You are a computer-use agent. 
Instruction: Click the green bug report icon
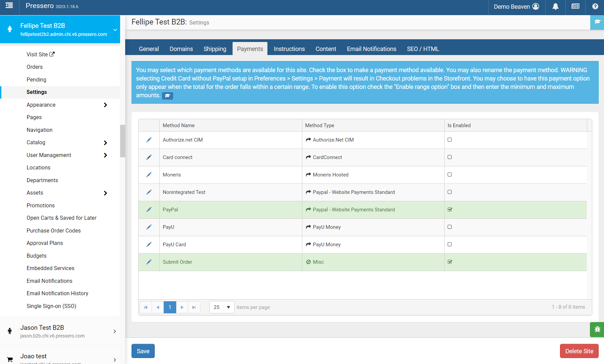point(597,329)
